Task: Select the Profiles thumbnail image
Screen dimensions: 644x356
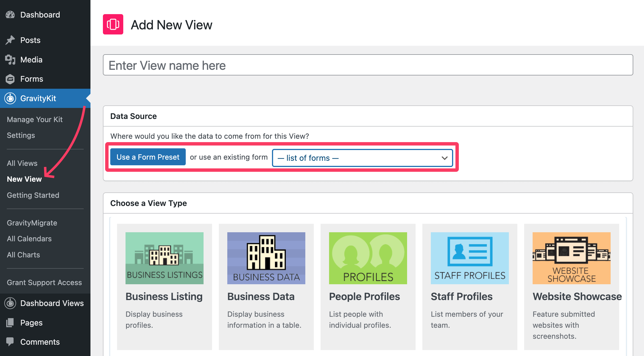Action: (x=368, y=258)
